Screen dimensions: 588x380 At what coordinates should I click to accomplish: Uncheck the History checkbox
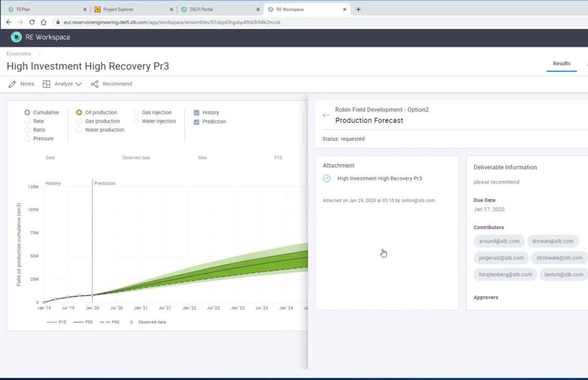pyautogui.click(x=197, y=112)
